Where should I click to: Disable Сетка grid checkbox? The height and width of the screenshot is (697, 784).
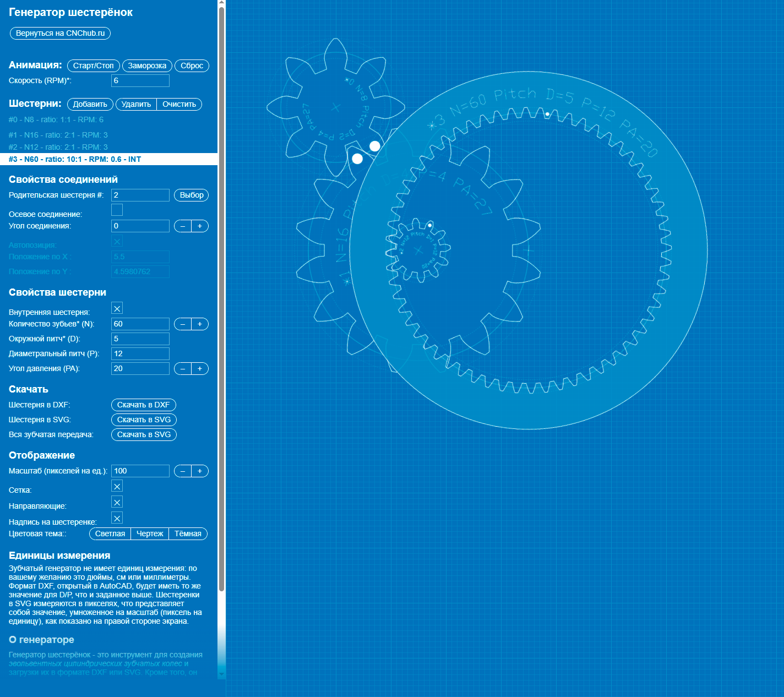click(117, 486)
